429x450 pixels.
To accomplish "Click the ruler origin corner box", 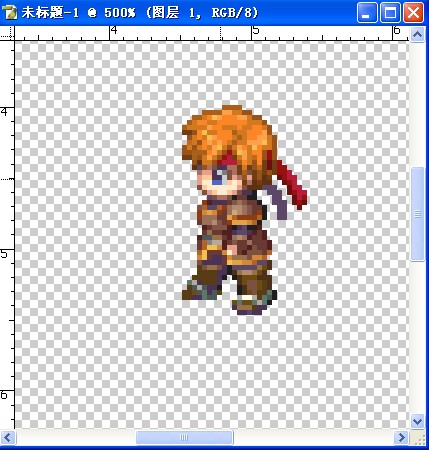I will click(7, 33).
